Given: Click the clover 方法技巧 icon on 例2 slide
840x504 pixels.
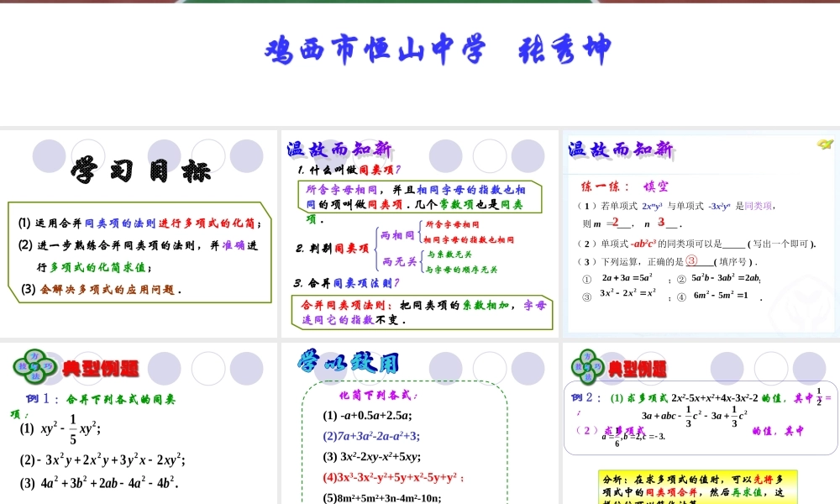Looking at the screenshot, I should (588, 367).
